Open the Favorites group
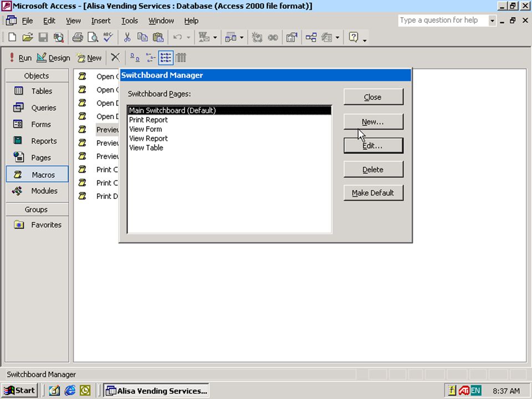The height and width of the screenshot is (399, 532). [37, 224]
